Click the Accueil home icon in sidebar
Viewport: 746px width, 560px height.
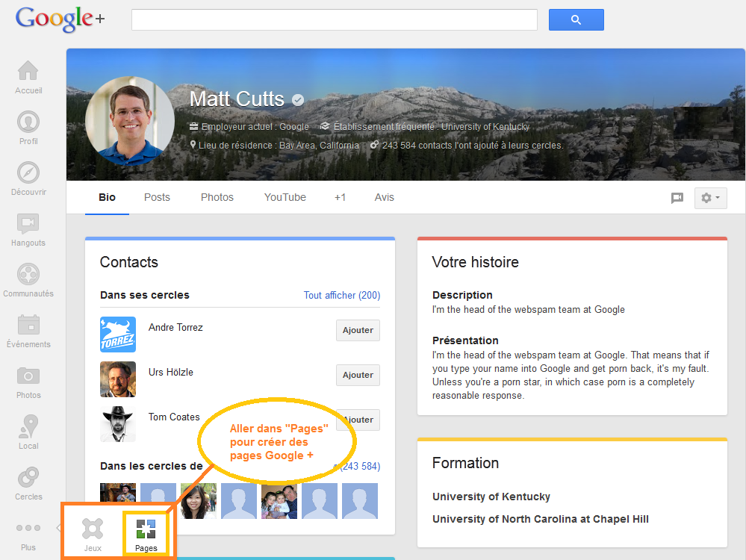pyautogui.click(x=28, y=72)
